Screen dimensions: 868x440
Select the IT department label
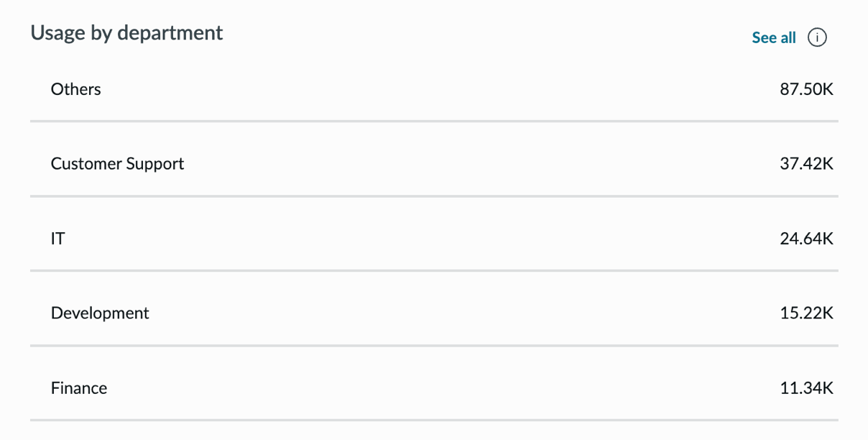coord(57,239)
